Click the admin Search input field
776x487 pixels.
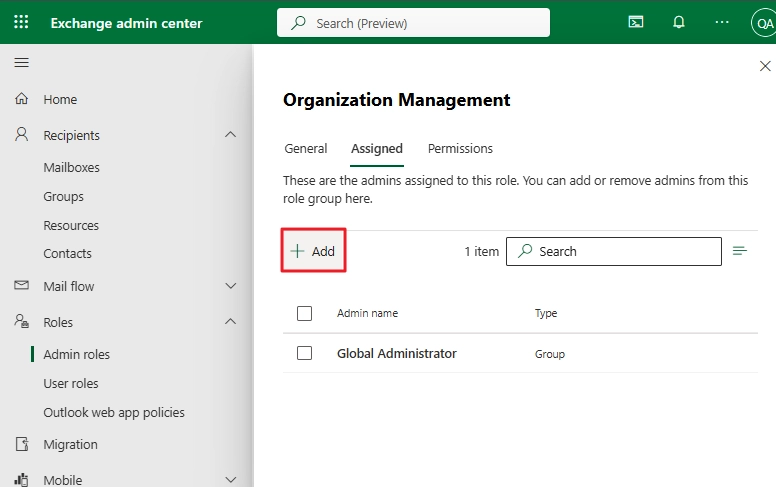[x=614, y=251]
